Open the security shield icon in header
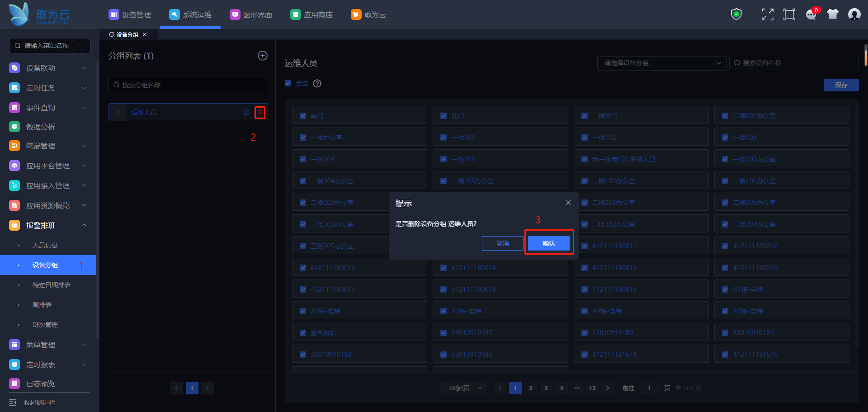868x412 pixels. click(x=736, y=14)
